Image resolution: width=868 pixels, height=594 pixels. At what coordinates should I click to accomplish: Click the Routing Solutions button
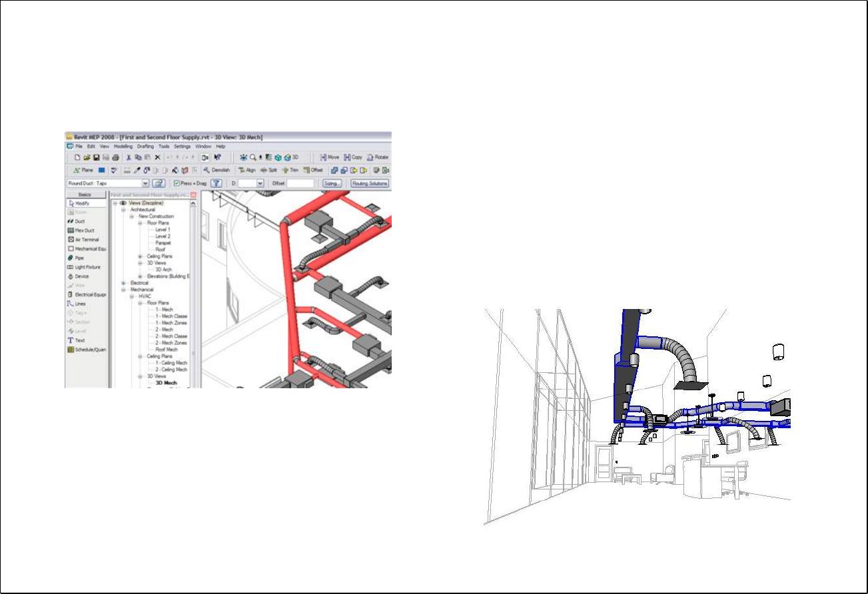(369, 183)
